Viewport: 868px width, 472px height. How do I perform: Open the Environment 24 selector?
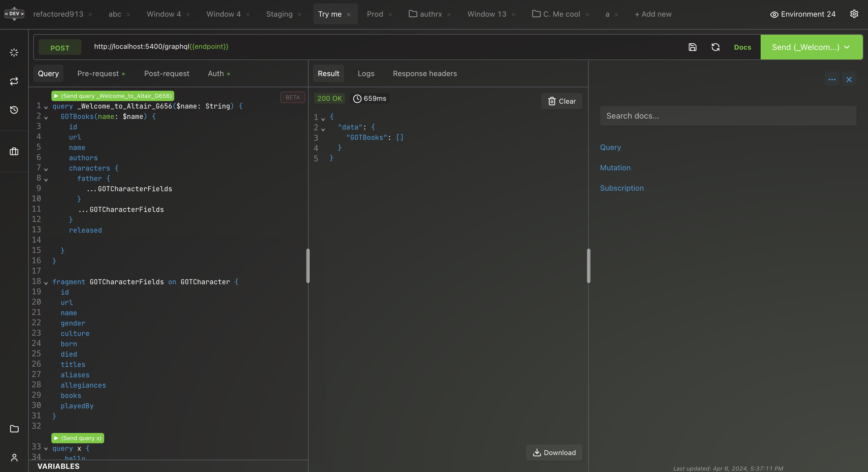803,14
